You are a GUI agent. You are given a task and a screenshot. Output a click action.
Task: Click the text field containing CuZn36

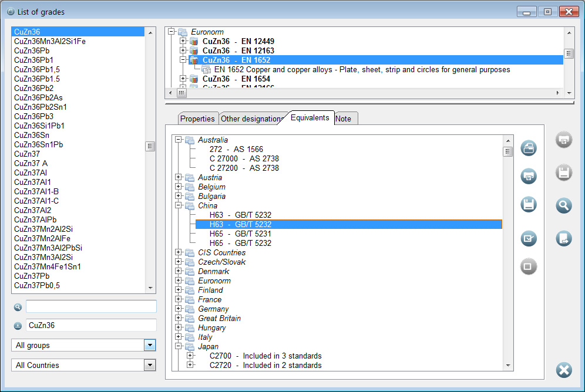(x=91, y=325)
